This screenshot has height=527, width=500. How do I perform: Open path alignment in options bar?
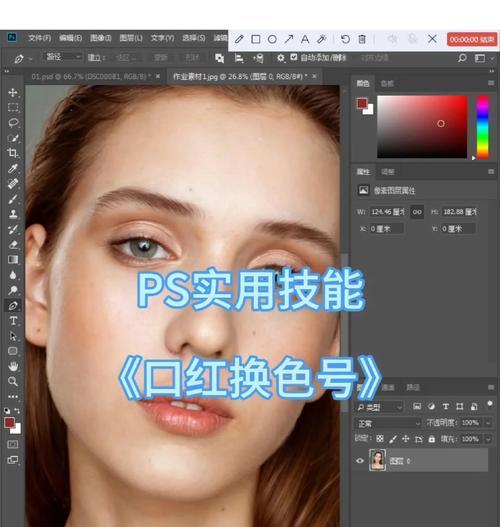pos(239,58)
